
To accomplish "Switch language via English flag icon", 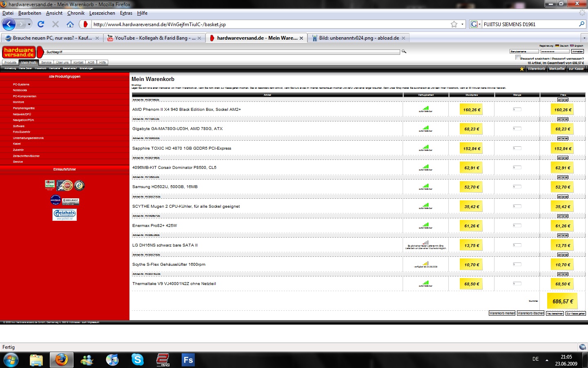I will tap(572, 46).
